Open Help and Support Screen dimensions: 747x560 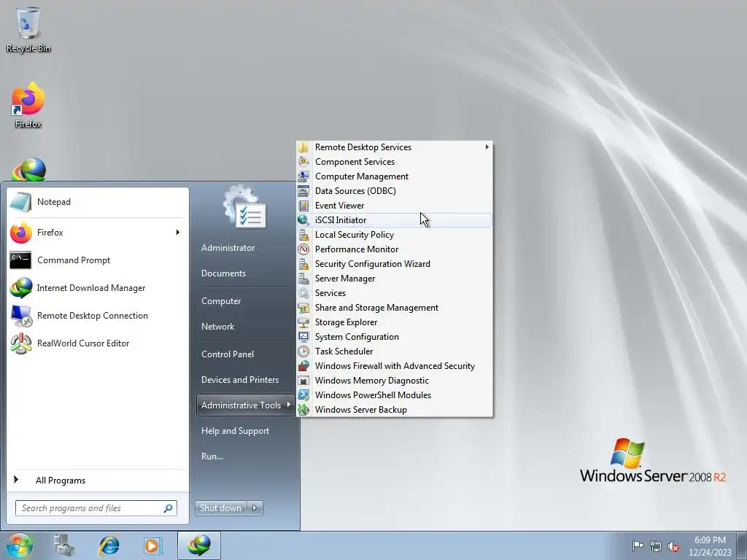point(235,431)
